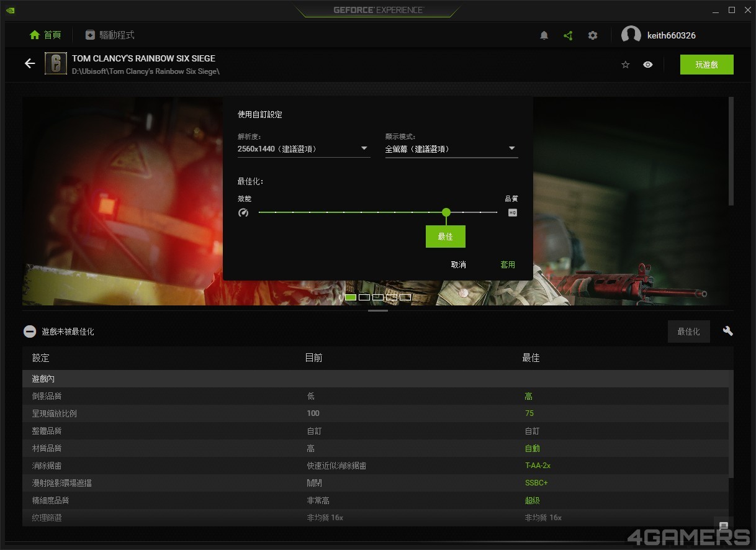756x550 pixels.
Task: Select the fourth screenshot indicator
Action: click(x=392, y=297)
